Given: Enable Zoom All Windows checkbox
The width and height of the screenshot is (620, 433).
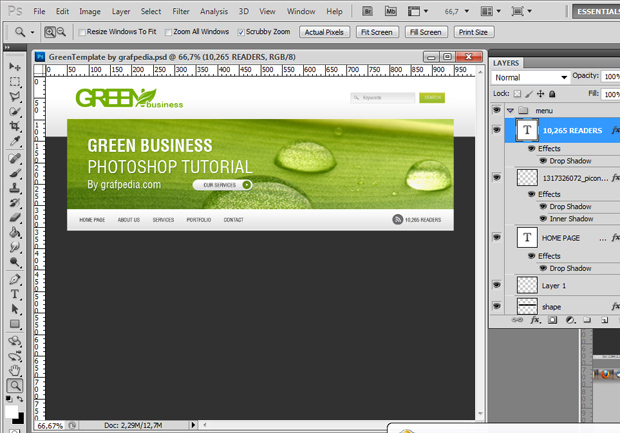Looking at the screenshot, I should click(x=168, y=32).
